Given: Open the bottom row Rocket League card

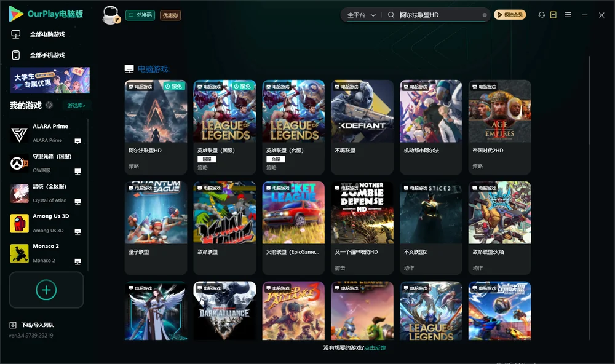Looking at the screenshot, I should (499, 311).
